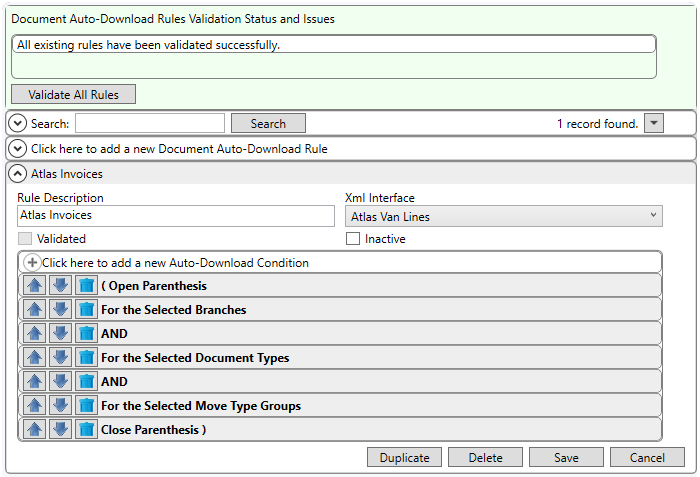Duplicate the Atlas Invoices rule
The image size is (700, 477).
(404, 457)
